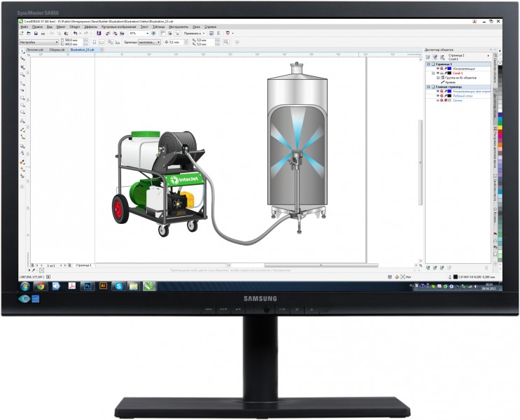
Task: Click the Import icon in toolbar
Action: click(108, 33)
